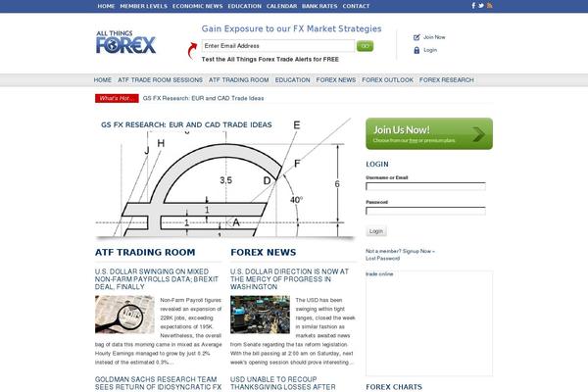Open FOREX OUTLOOK menu item
This screenshot has width=588, height=392.
(387, 80)
